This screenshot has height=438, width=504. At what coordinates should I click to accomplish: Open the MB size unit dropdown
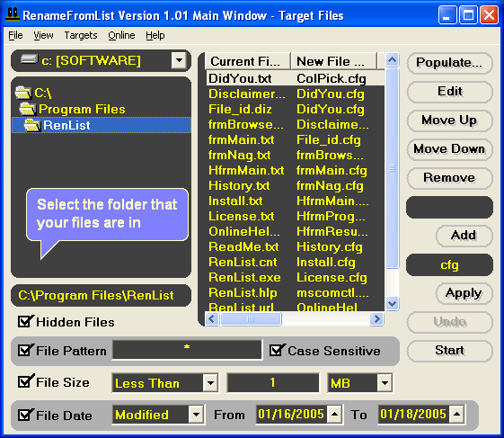385,383
